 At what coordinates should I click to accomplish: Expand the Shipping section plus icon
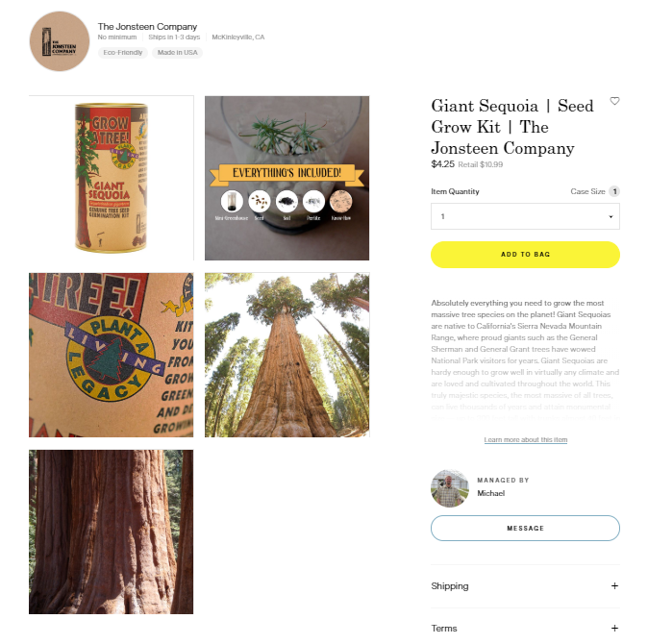click(x=614, y=585)
